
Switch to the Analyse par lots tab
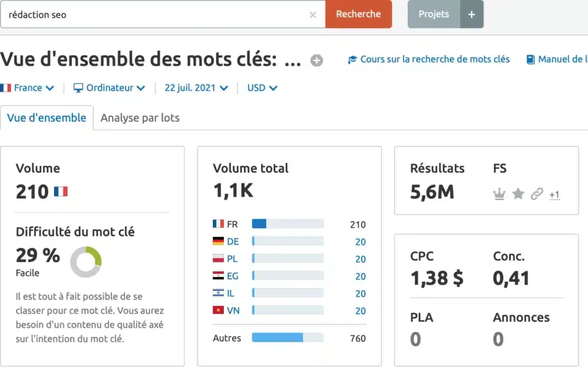point(140,118)
